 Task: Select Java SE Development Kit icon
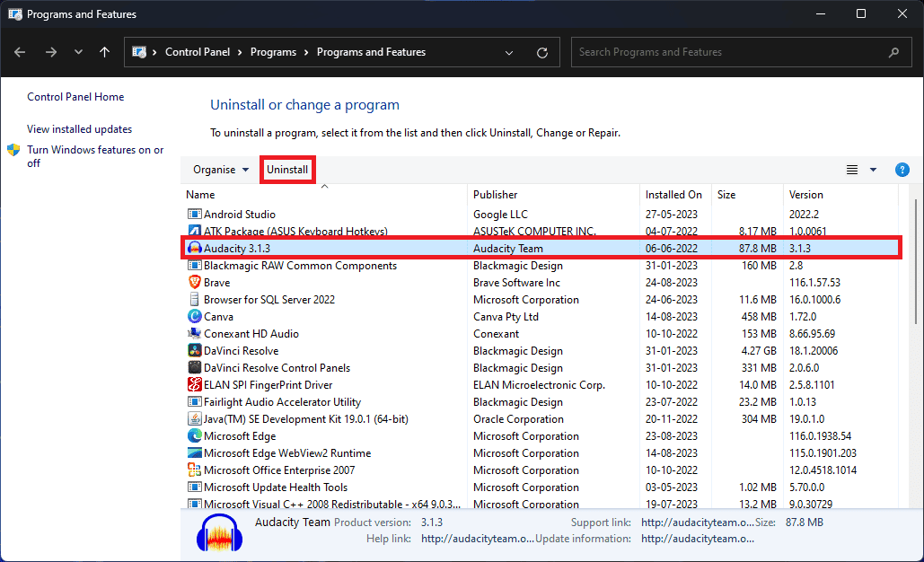tap(195, 419)
